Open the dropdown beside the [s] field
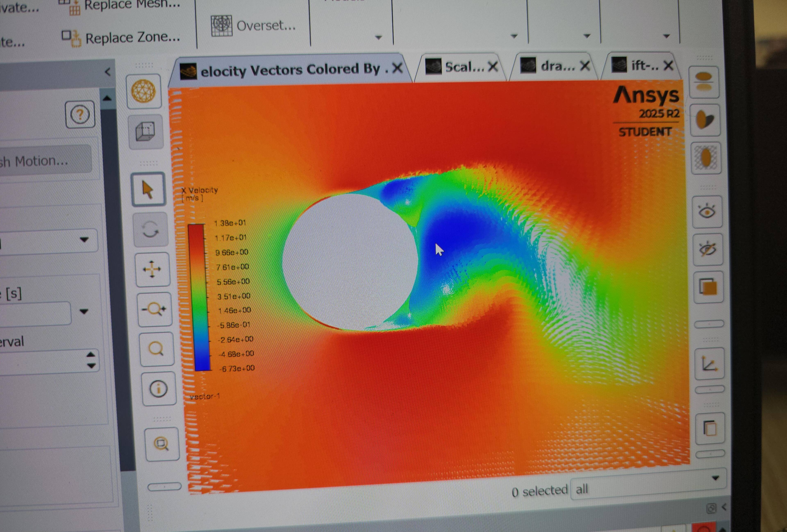Screen dimensions: 787x532 (84, 311)
